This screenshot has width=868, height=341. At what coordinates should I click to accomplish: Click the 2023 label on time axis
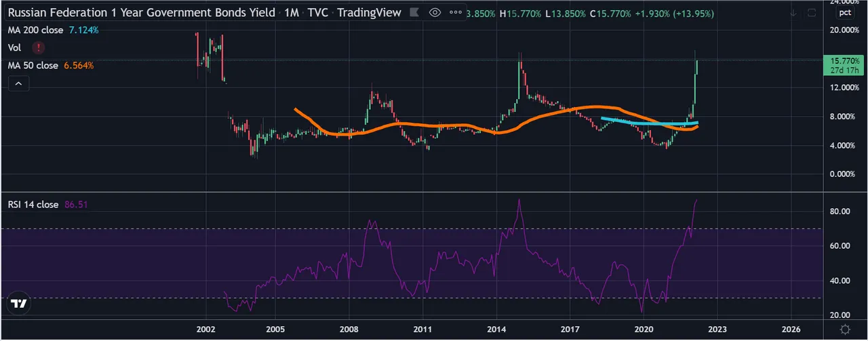pos(717,329)
